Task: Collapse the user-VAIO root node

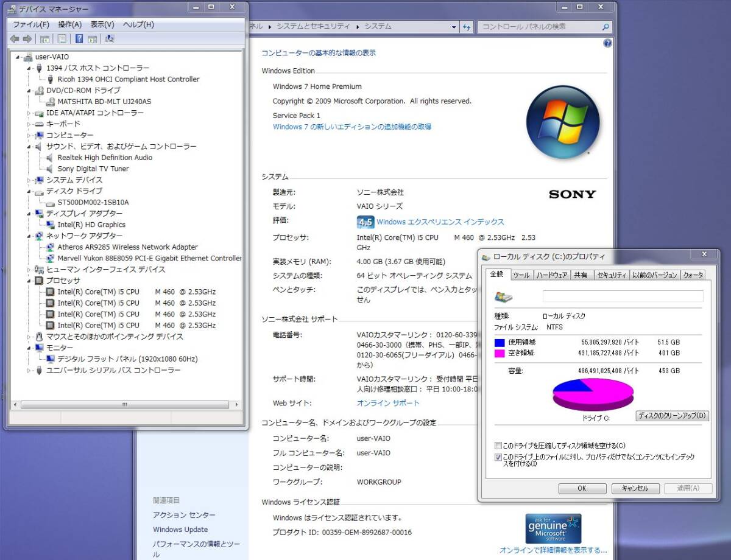Action: (x=18, y=57)
